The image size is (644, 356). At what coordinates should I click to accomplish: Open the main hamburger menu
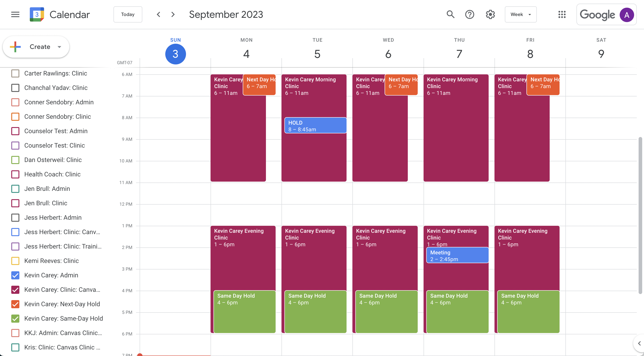(15, 14)
